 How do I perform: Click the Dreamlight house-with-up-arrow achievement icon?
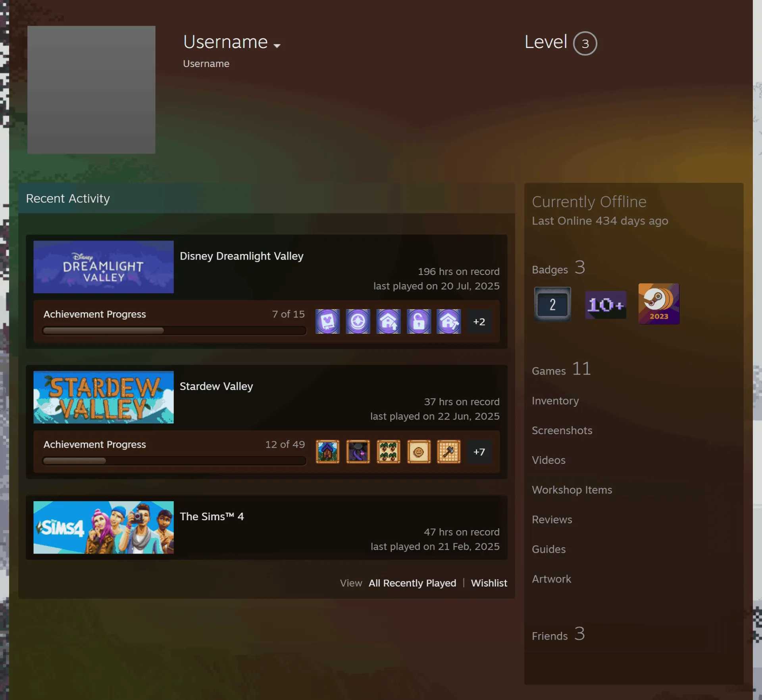coord(388,321)
